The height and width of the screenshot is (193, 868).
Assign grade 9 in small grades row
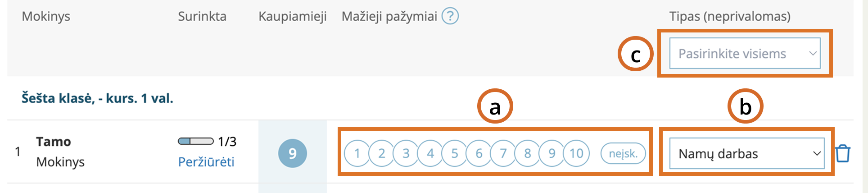click(x=552, y=154)
